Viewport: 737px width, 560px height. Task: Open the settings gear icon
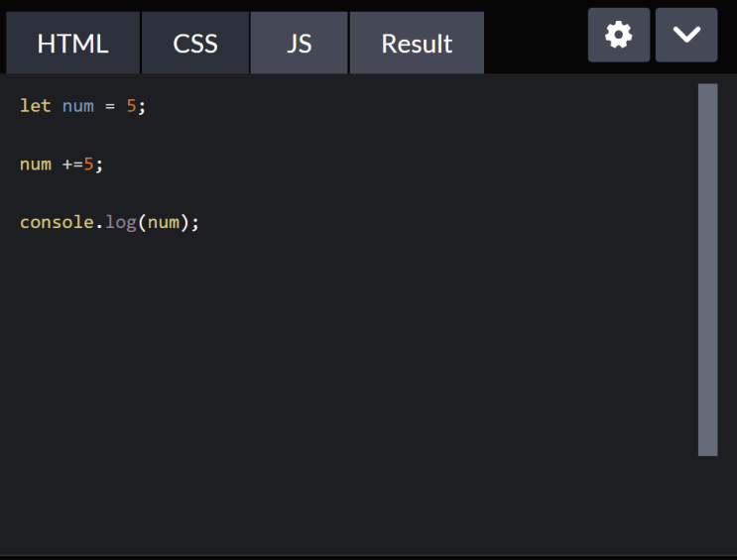619,35
